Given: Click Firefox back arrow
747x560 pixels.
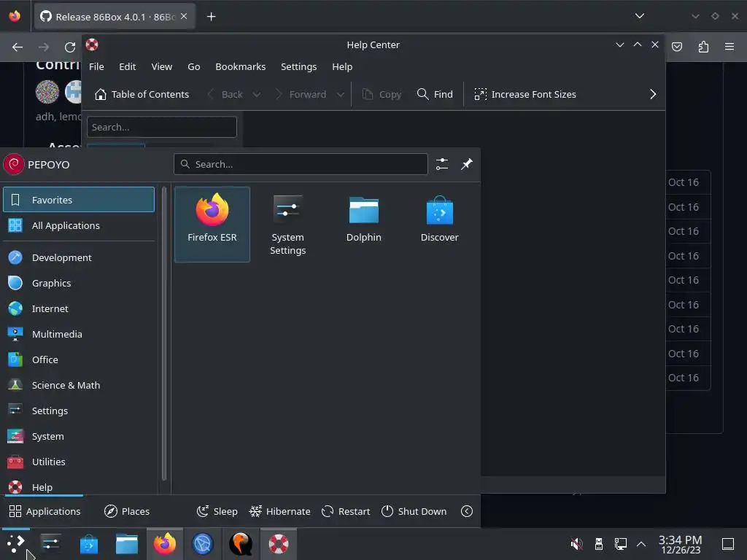Looking at the screenshot, I should pyautogui.click(x=18, y=47).
